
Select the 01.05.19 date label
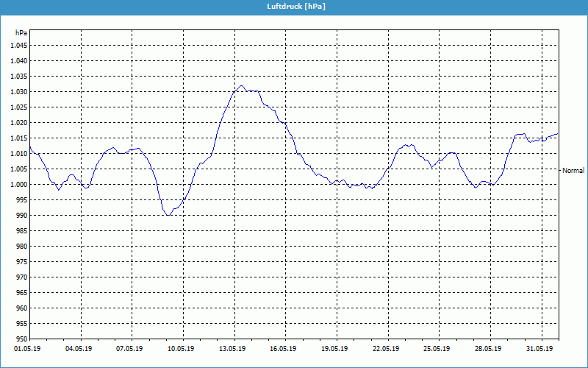click(x=27, y=349)
